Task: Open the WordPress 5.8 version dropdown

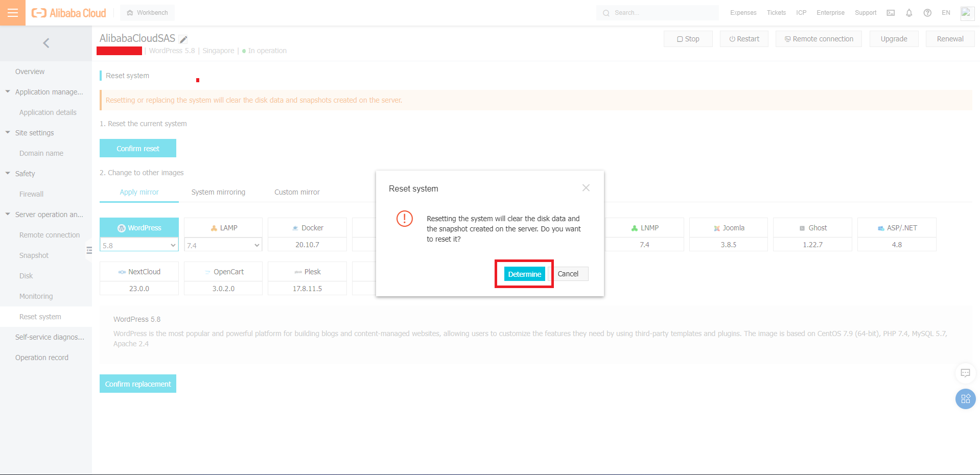Action: click(x=139, y=245)
